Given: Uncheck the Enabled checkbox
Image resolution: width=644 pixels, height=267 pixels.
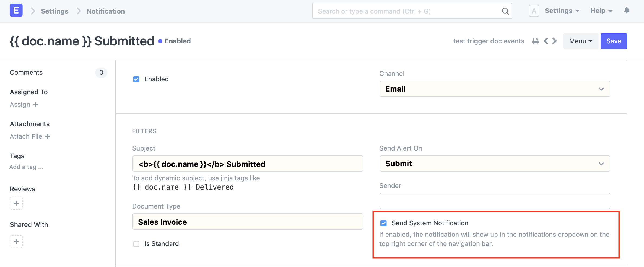Looking at the screenshot, I should [136, 79].
